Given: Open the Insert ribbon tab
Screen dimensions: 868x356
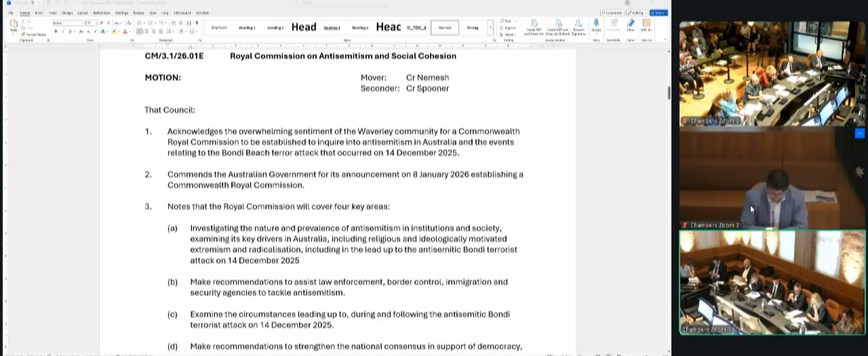Looking at the screenshot, I should click(39, 13).
